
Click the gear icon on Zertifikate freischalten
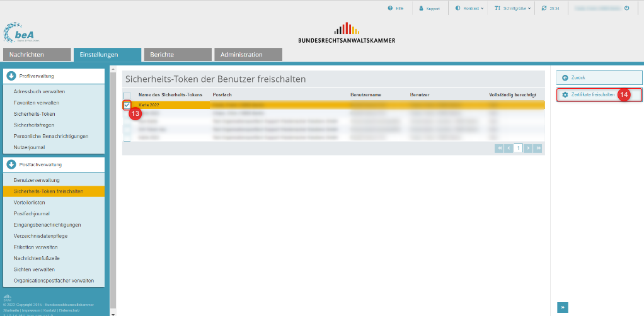pos(565,95)
